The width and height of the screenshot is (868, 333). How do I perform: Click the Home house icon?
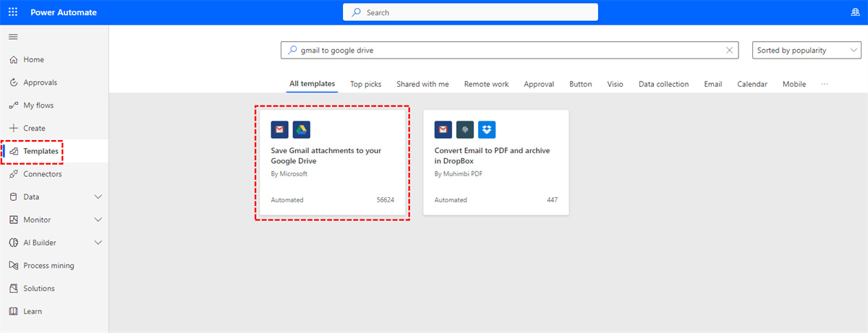coord(13,59)
